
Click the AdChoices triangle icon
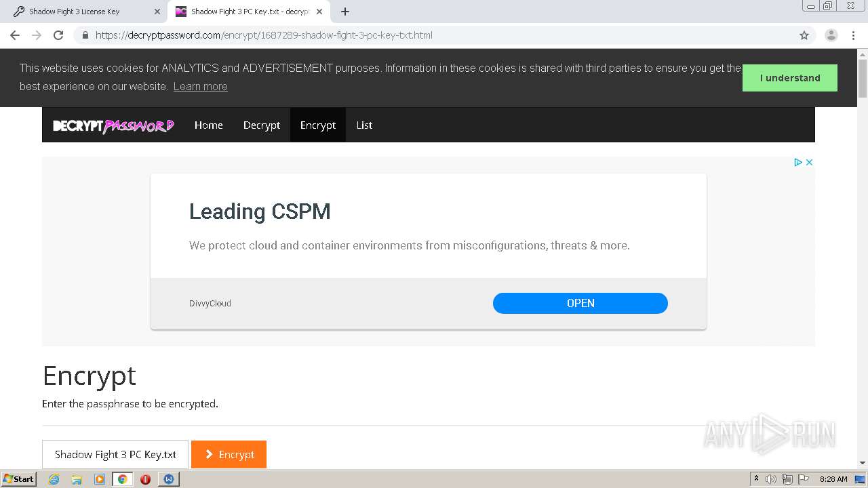tap(798, 162)
